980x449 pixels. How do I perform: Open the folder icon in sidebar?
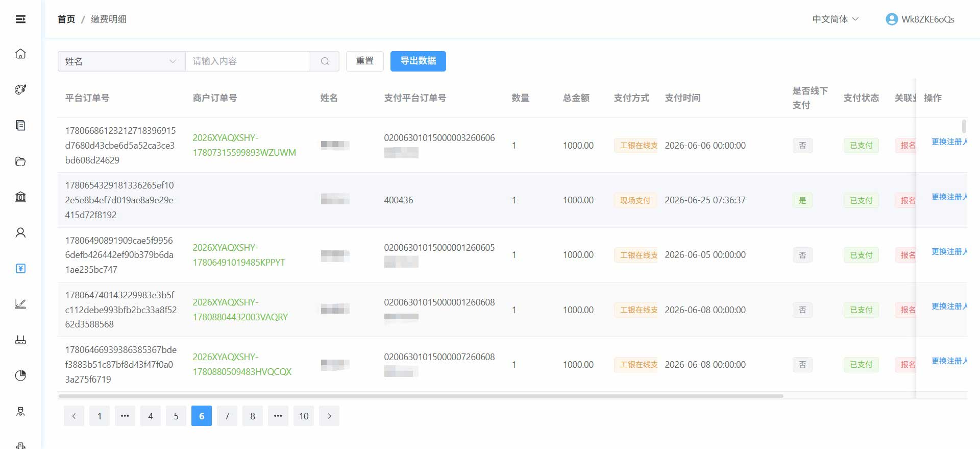tap(20, 161)
